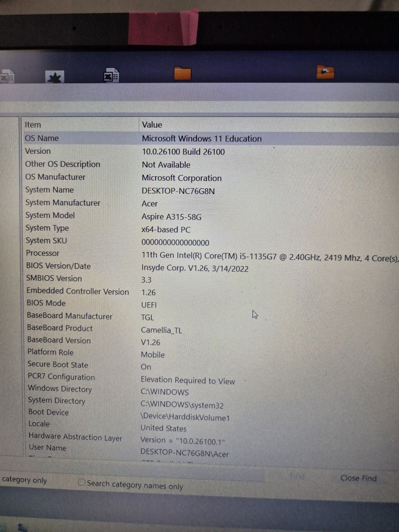The image size is (399, 532).
Task: Click the value \Device\HarddiskVolume1
Action: click(x=185, y=417)
